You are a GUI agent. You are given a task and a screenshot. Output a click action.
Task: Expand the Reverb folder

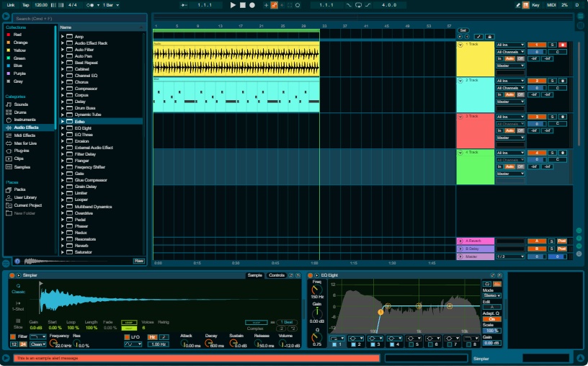(x=63, y=246)
